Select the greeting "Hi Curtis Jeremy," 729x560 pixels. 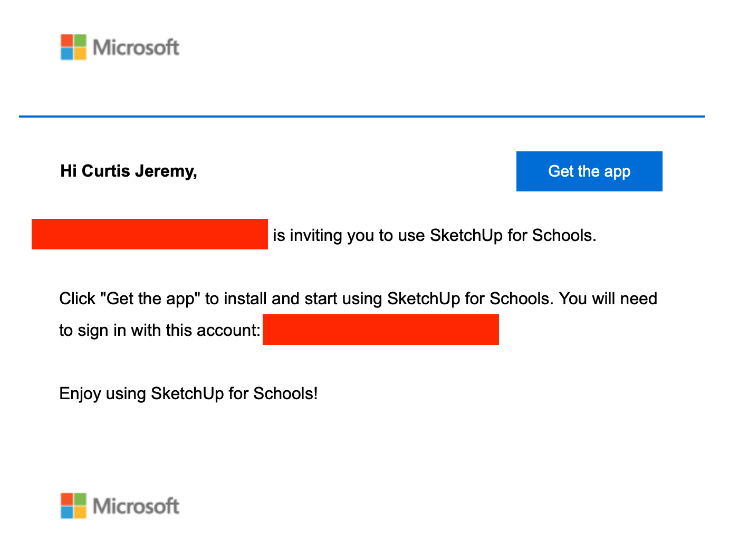[x=129, y=171]
